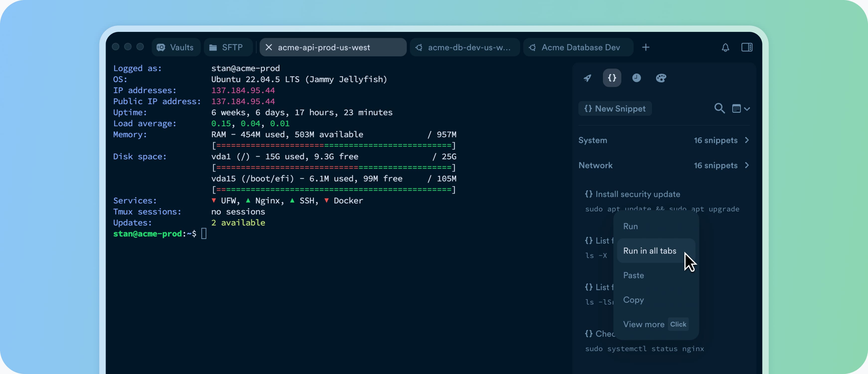Toggle the right sidebar panel icon
This screenshot has height=374, width=868.
747,48
